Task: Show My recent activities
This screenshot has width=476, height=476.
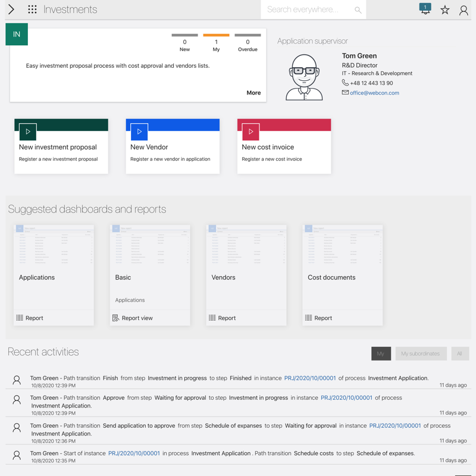Action: tap(381, 353)
